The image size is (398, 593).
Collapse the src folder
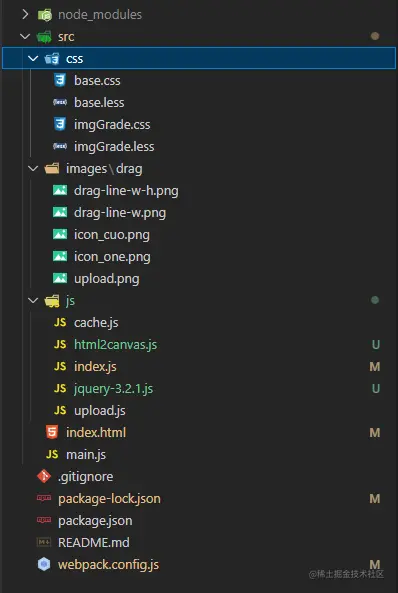coord(25,36)
